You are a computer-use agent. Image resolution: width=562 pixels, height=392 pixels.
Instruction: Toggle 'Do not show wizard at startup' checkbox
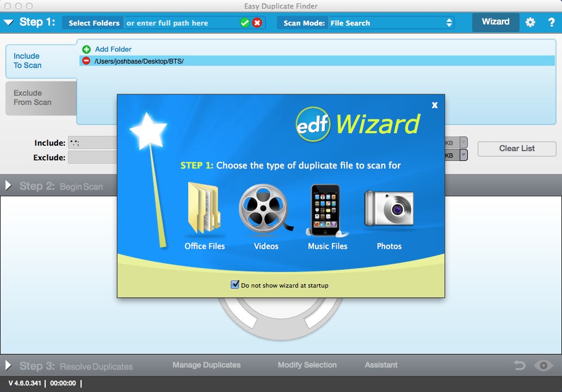click(x=235, y=285)
